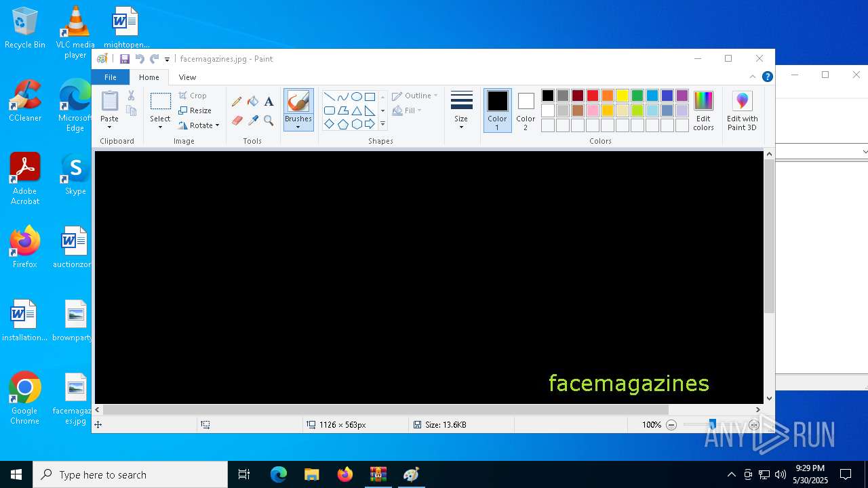Click the Copy icon in Clipboard group
868x488 pixels.
point(131,110)
